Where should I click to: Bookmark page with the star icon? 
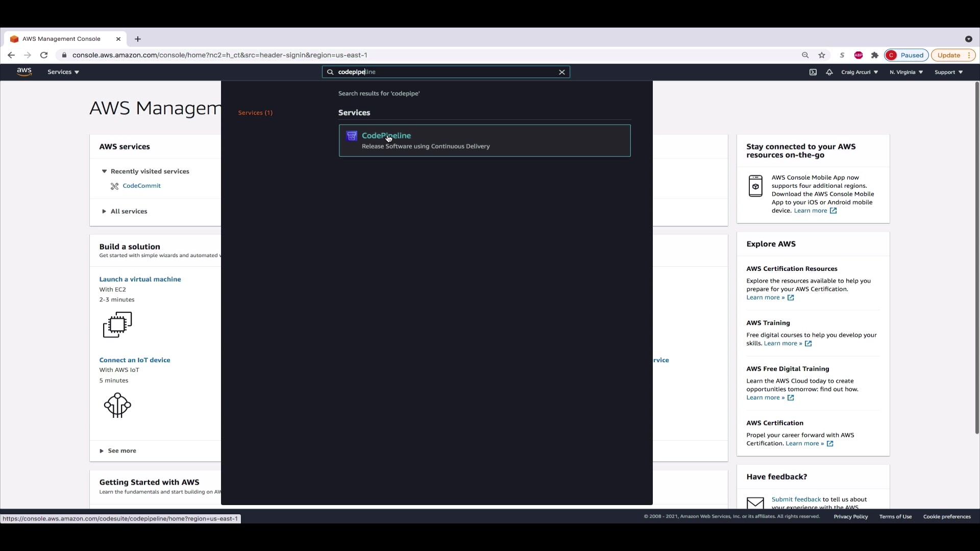tap(822, 55)
